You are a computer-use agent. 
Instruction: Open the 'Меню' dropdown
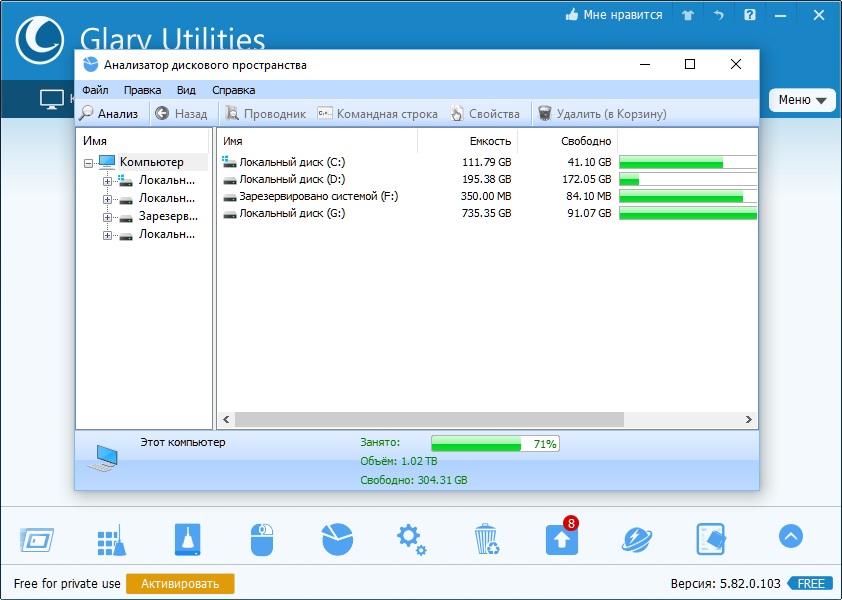pos(802,100)
